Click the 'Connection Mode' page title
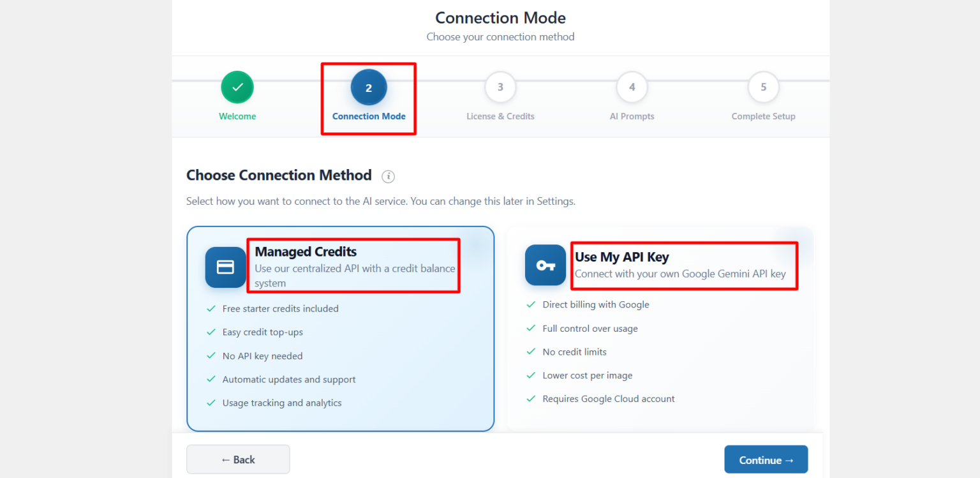This screenshot has height=478, width=980. [501, 18]
